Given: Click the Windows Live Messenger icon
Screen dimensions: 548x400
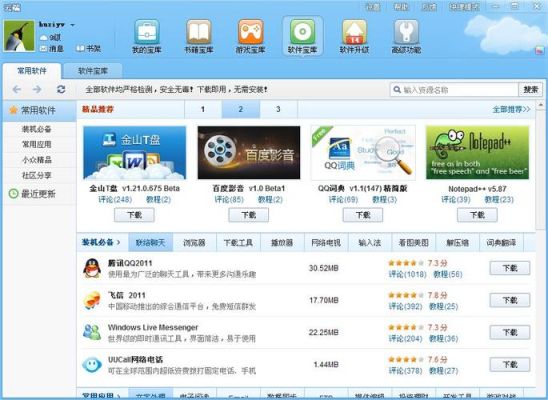Looking at the screenshot, I should (92, 333).
